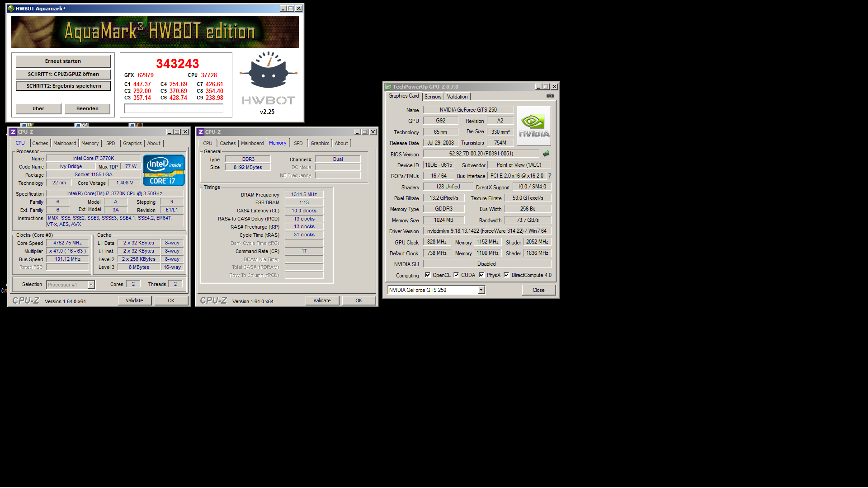Click the left CPU-Z window title icon
The image size is (868, 488).
[13, 132]
